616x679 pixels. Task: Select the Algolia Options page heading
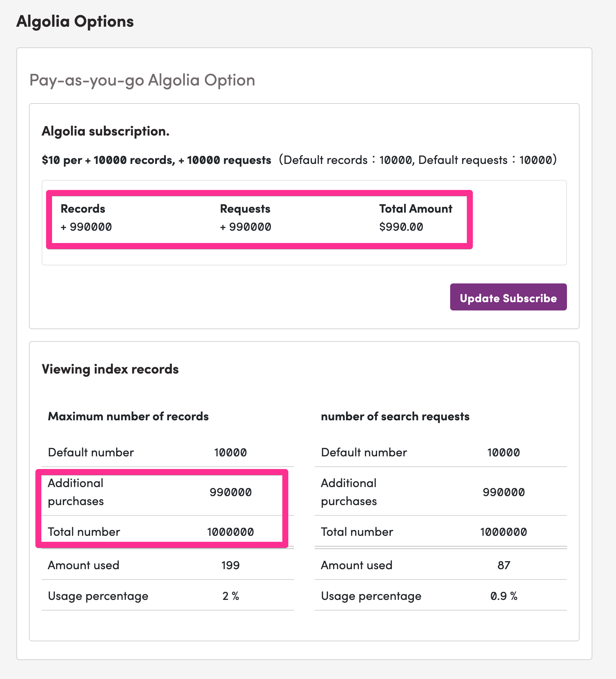tap(75, 22)
